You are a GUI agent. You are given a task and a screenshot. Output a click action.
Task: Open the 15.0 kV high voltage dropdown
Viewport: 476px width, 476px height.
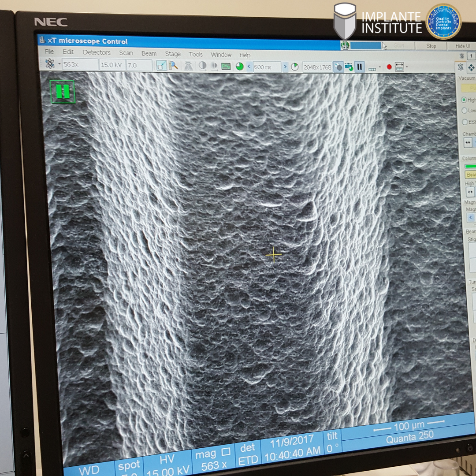click(112, 65)
